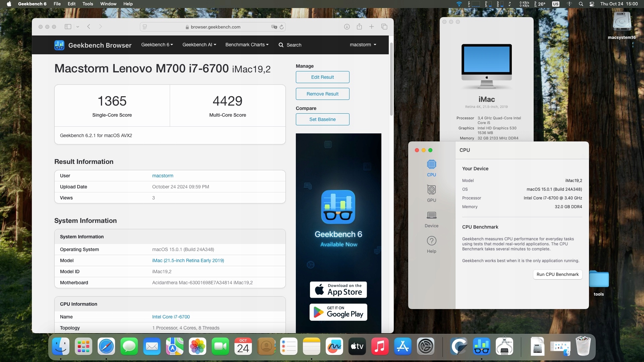The height and width of the screenshot is (362, 644).
Task: Expand the Geekbench 6 navbar dropdown
Action: [157, 45]
